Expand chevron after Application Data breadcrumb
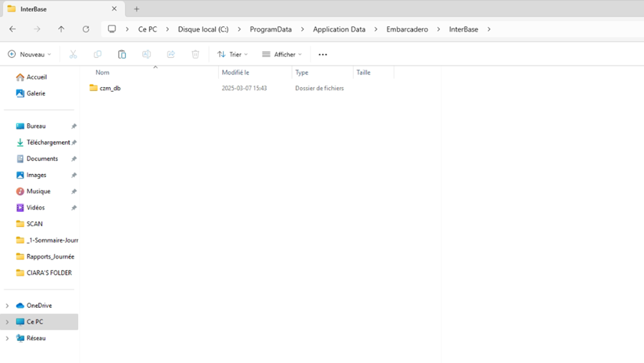Screen dimensions: 644x363 click(376, 29)
